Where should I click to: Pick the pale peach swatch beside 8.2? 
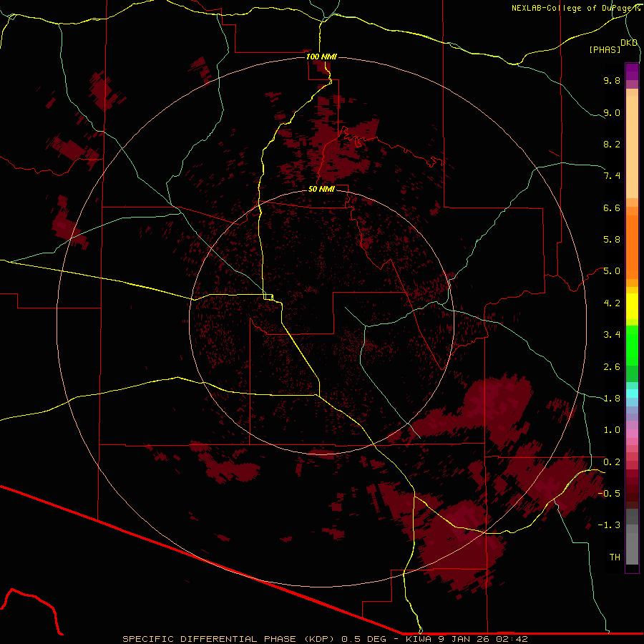(x=632, y=147)
